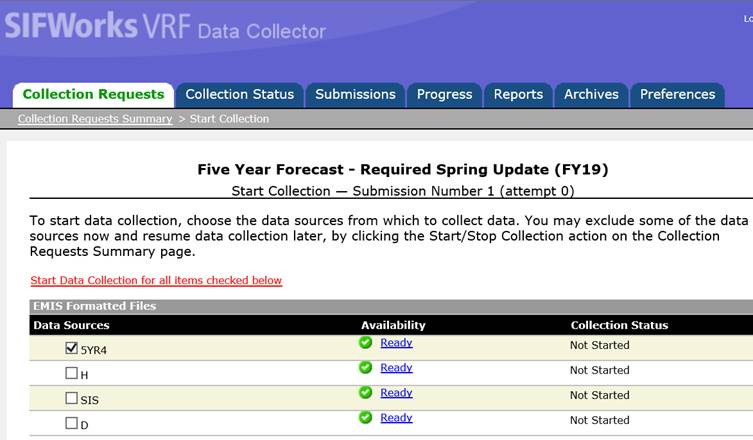Click Collection Requests Summary breadcrumb link
Screen dimensions: 753x440
tap(95, 119)
